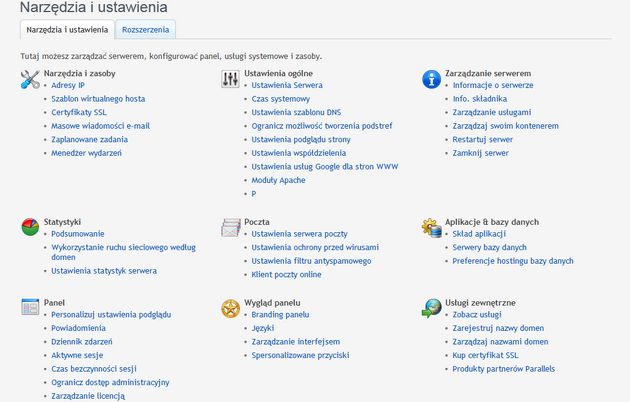Click the envelopes Poczta icon
The width and height of the screenshot is (630, 402).
click(231, 227)
